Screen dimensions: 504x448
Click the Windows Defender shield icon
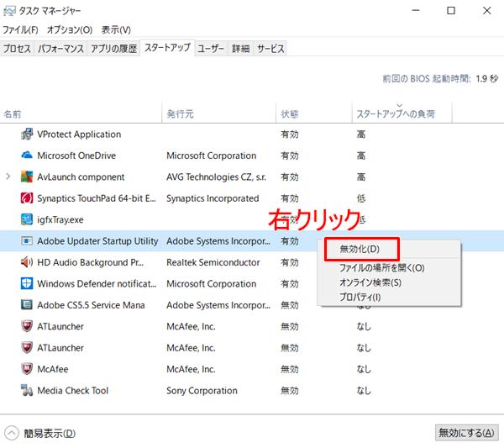[27, 283]
